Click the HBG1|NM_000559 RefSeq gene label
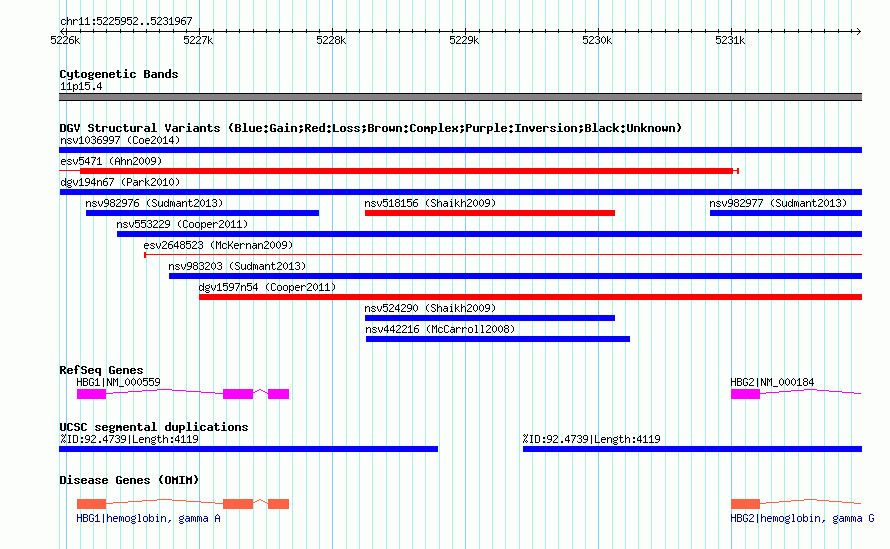This screenshot has width=890, height=549. pos(119,383)
